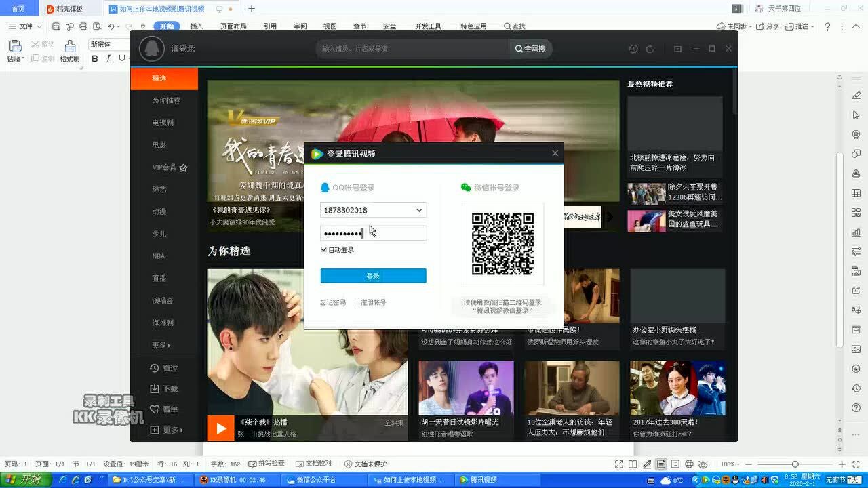The height and width of the screenshot is (488, 868).
Task: Click WPS zoom-in plus button
Action: click(x=842, y=464)
